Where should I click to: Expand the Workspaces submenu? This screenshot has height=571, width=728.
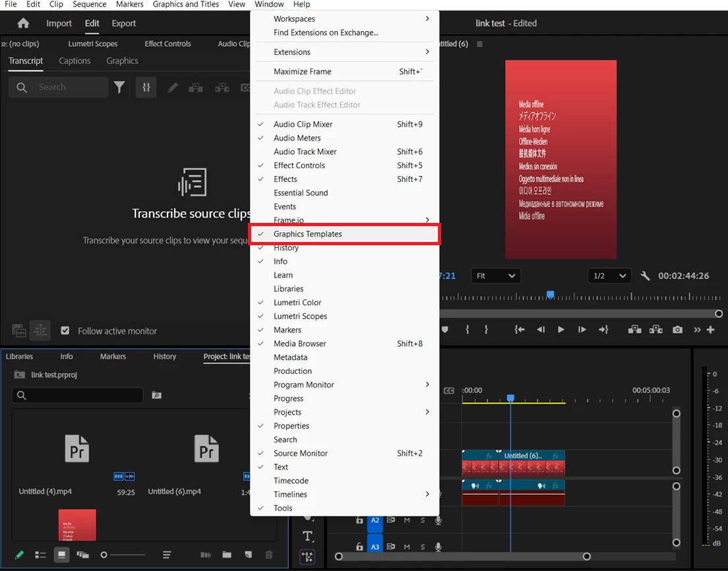pyautogui.click(x=344, y=18)
